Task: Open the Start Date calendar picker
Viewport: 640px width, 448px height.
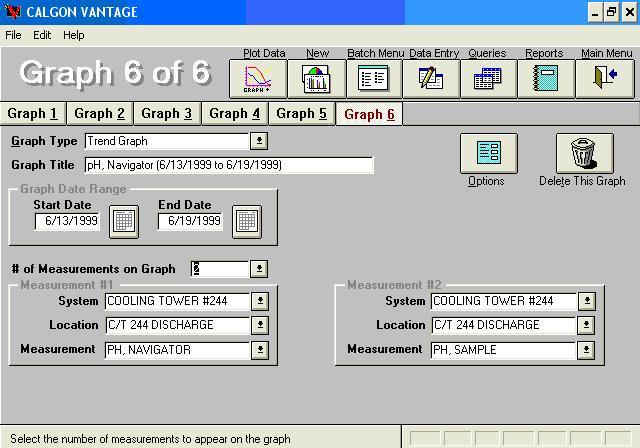Action: click(124, 222)
